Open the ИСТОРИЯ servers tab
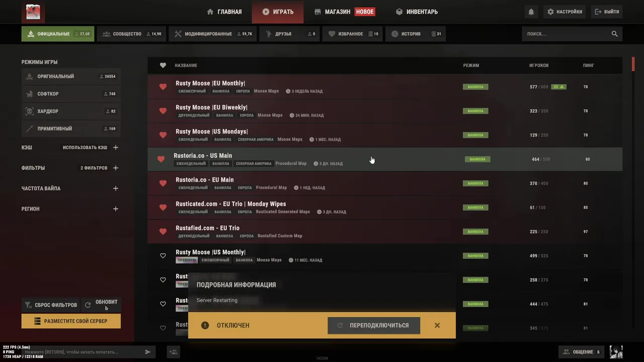 coord(415,34)
